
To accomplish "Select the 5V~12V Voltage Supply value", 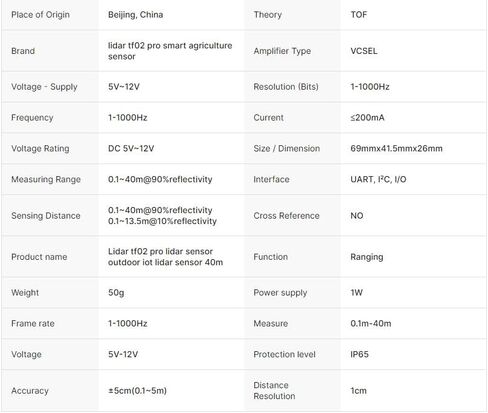I will coord(124,87).
